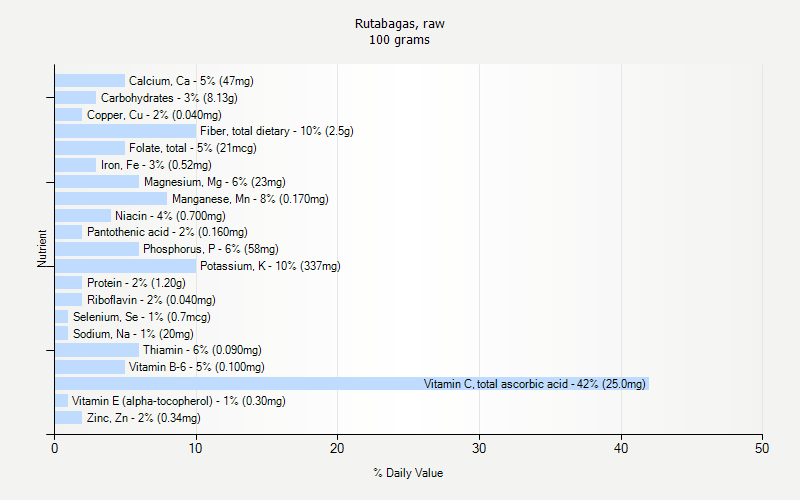Click the Folate, total label
This screenshot has width=800, height=500.
(x=192, y=148)
